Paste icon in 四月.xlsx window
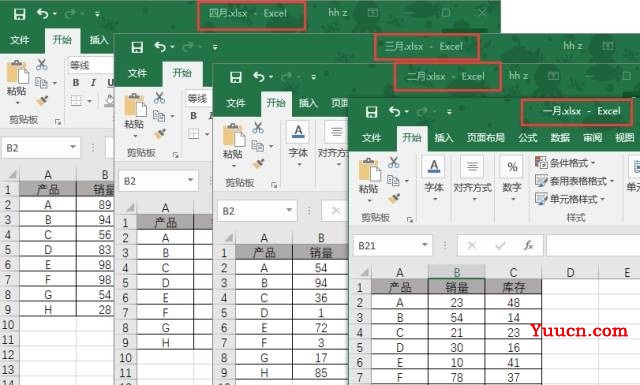Screen dimensions: 640x385 18,72
